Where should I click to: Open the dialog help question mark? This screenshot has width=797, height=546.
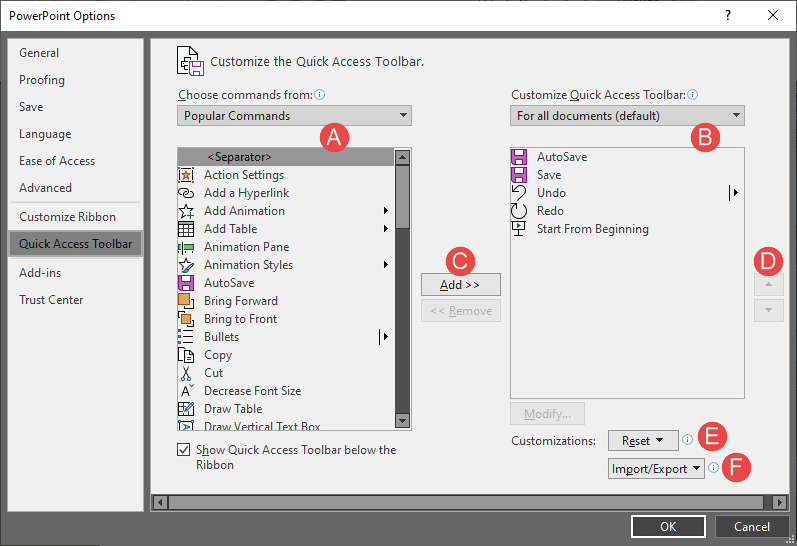click(728, 15)
